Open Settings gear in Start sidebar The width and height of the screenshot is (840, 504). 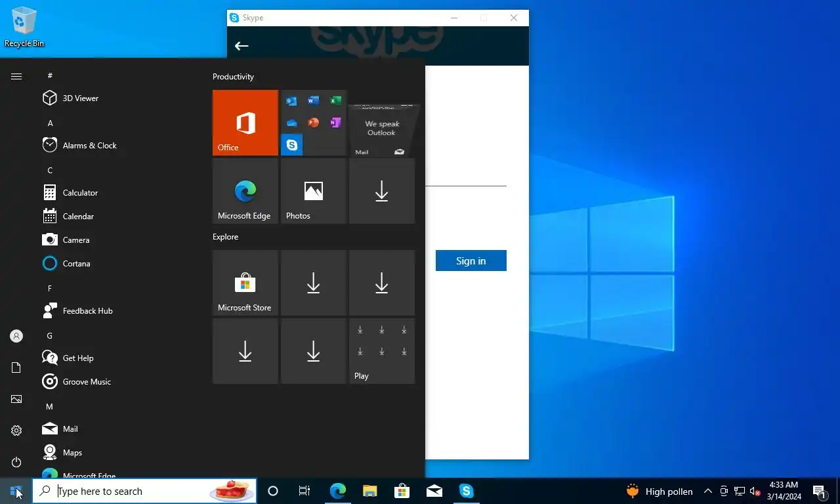pyautogui.click(x=16, y=430)
